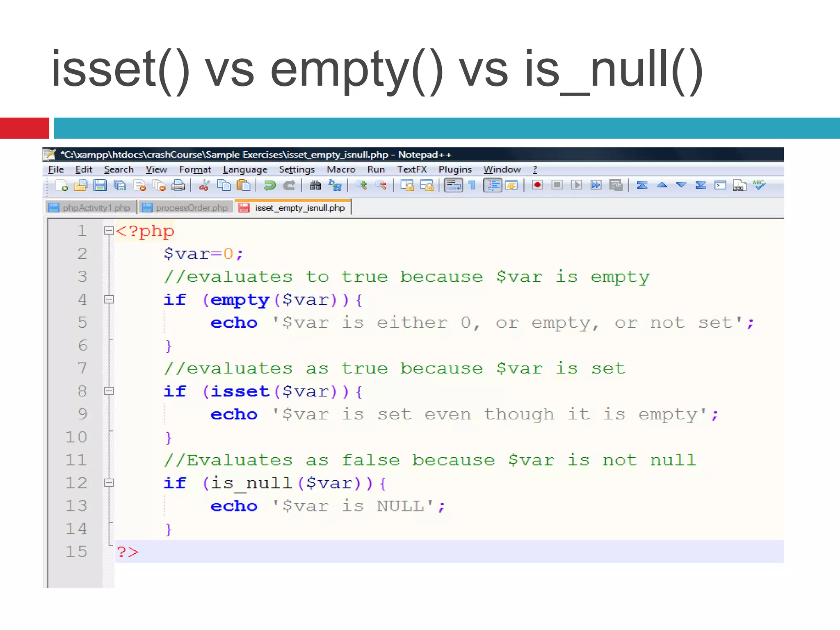Toggle Show Indent Guide button

(x=493, y=185)
